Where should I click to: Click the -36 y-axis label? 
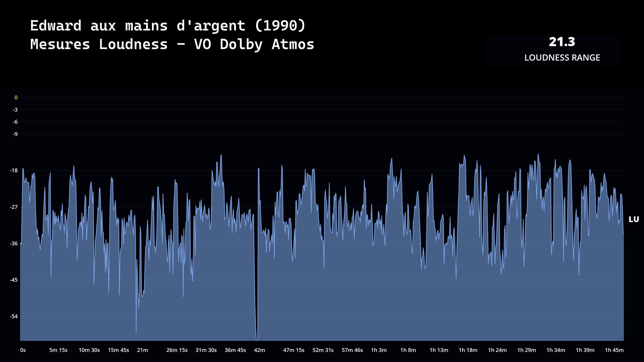(14, 244)
